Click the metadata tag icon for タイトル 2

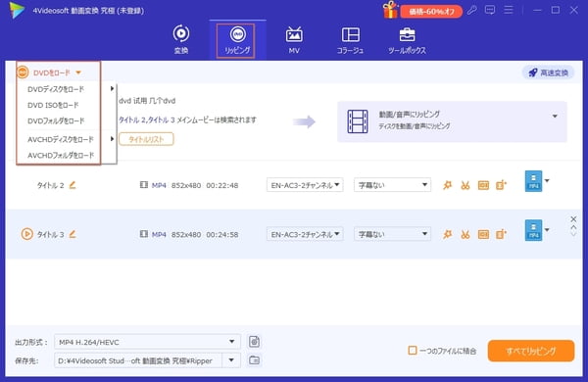coord(483,185)
